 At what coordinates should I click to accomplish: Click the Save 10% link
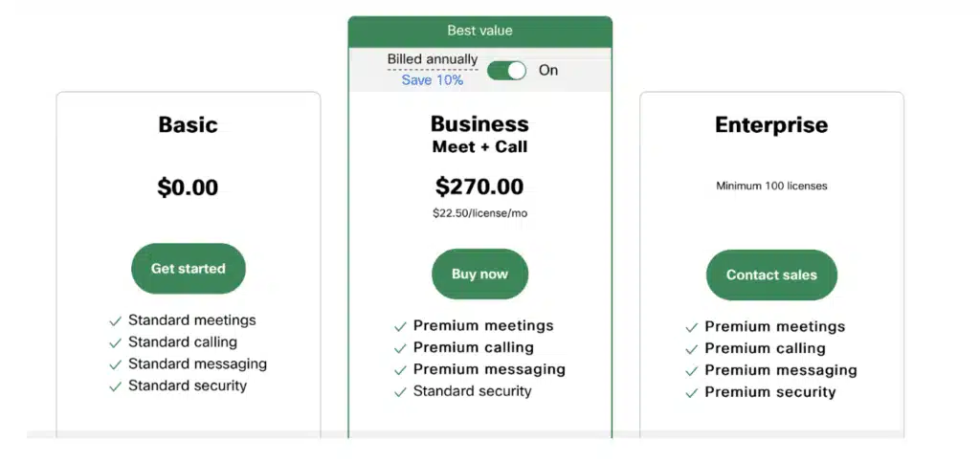[x=432, y=80]
